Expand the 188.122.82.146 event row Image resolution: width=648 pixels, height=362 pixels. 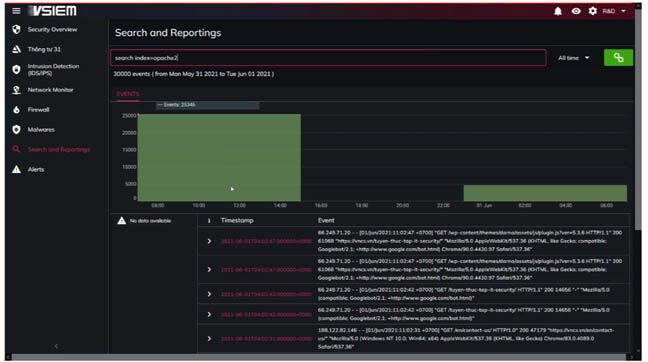pyautogui.click(x=209, y=338)
